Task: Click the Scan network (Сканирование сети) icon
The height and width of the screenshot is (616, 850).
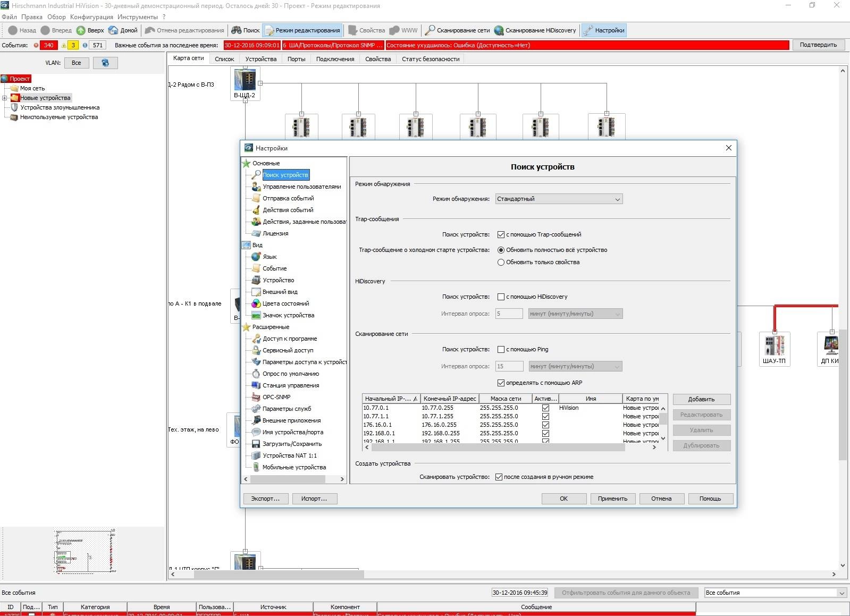Action: (x=430, y=30)
